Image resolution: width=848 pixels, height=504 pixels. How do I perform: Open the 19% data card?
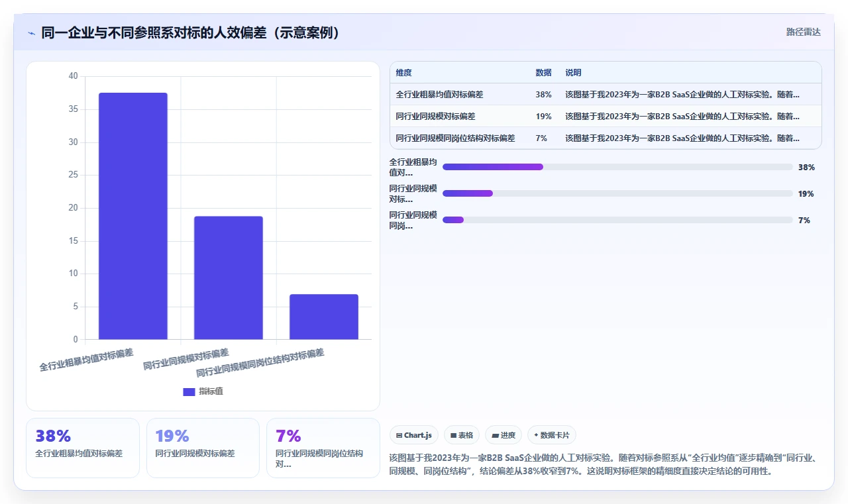203,448
